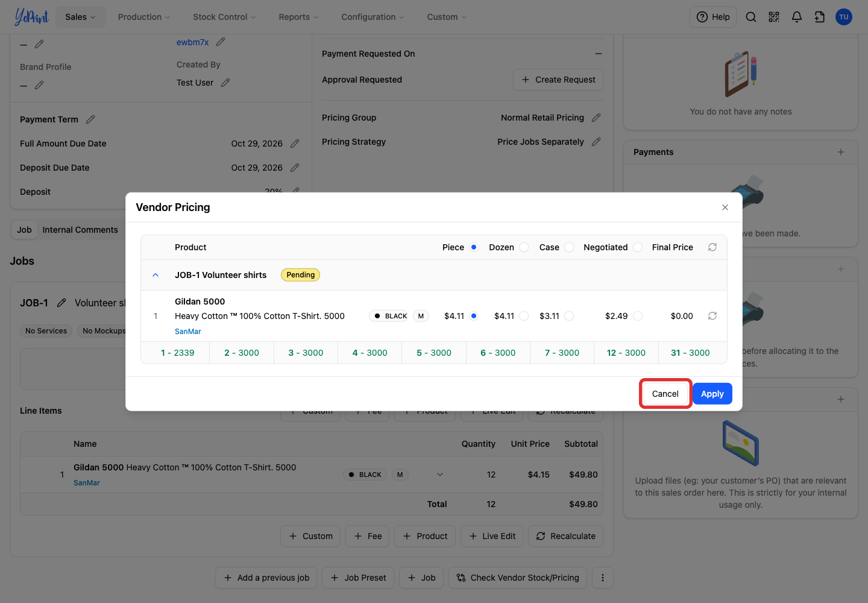Screen dimensions: 868x603
Task: Choose the $2.49 negotiated price radio
Action: coord(638,316)
